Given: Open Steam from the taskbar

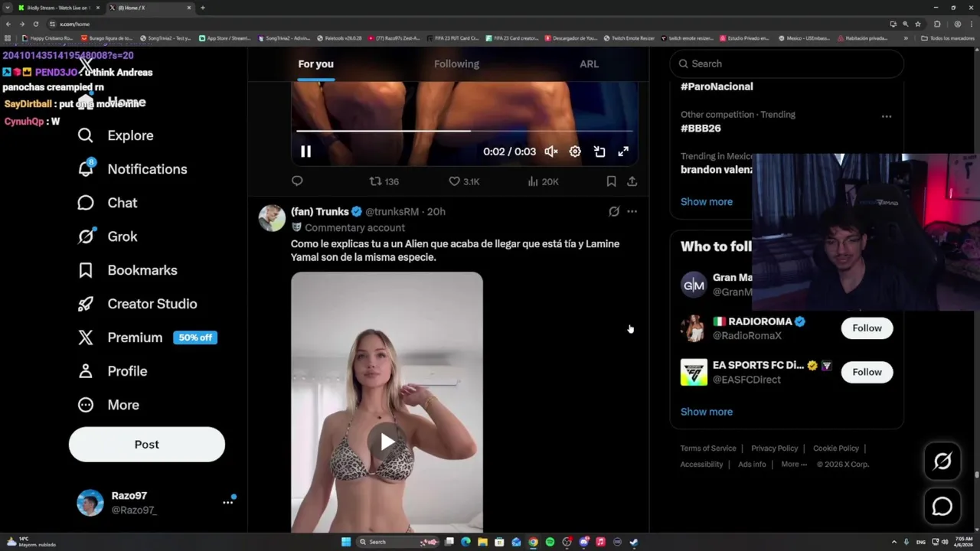Looking at the screenshot, I should click(634, 542).
